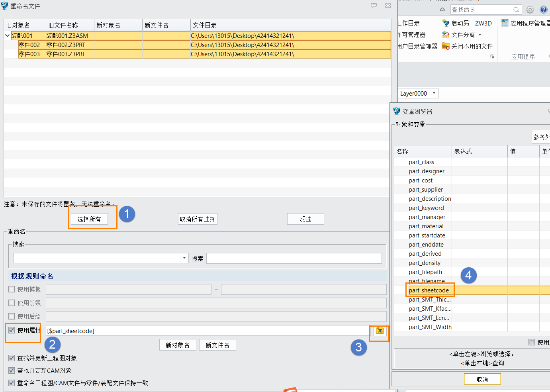The height and width of the screenshot is (392, 550).
Task: Click the 新文件名 column header
Action: click(166, 25)
